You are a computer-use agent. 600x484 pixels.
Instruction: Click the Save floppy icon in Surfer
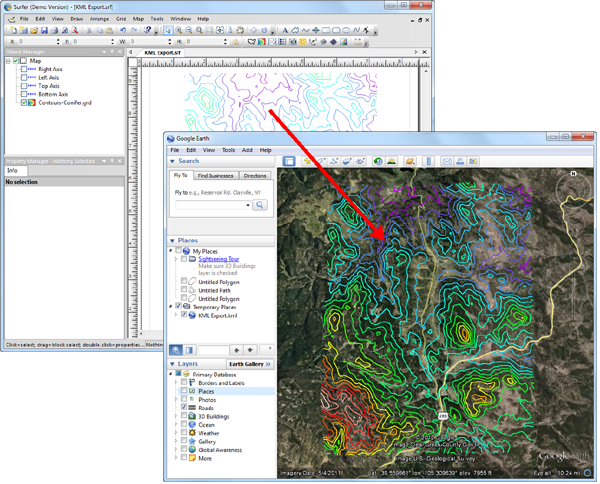click(x=44, y=30)
